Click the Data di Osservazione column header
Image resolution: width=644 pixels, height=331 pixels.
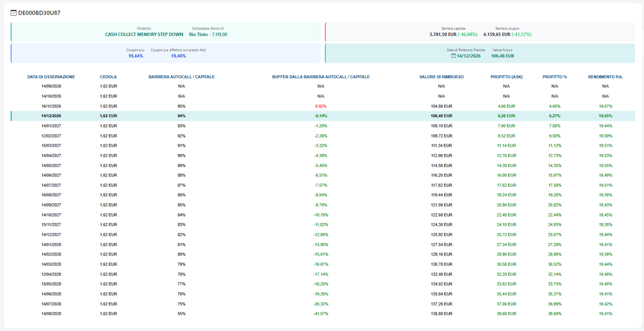click(x=51, y=77)
